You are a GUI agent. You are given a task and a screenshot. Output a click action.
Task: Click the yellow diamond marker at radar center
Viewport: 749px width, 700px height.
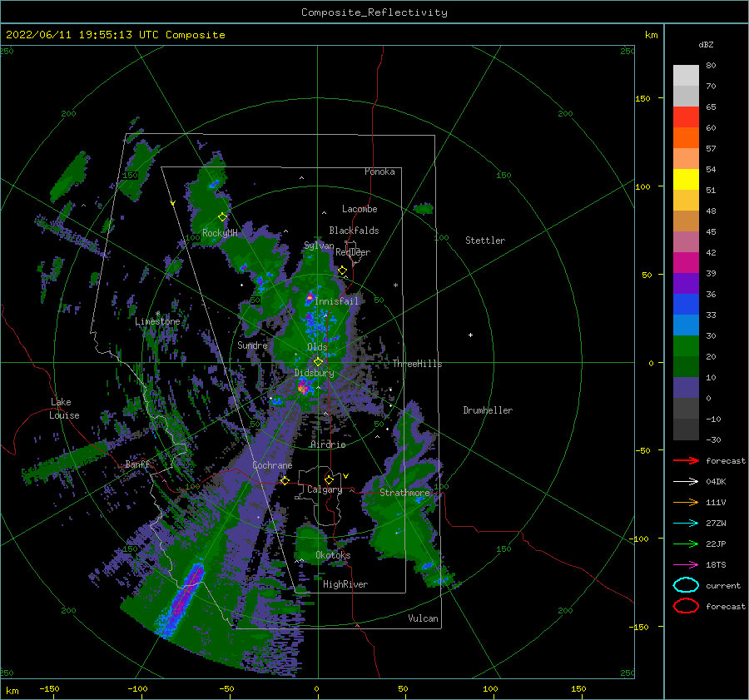pos(318,362)
